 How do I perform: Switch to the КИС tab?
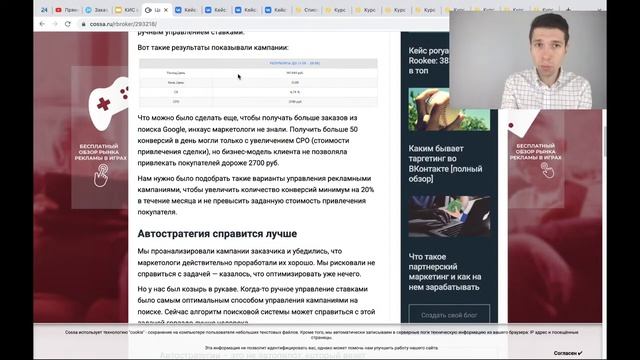pos(127,10)
